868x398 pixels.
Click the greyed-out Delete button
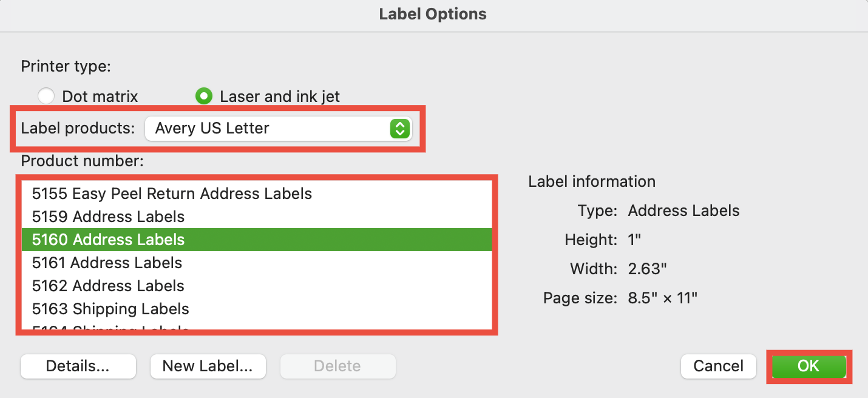coord(337,366)
